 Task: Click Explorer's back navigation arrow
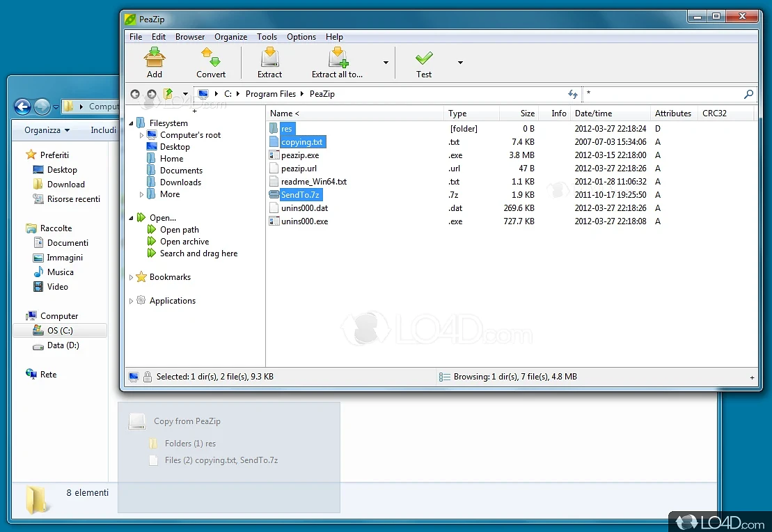[23, 107]
